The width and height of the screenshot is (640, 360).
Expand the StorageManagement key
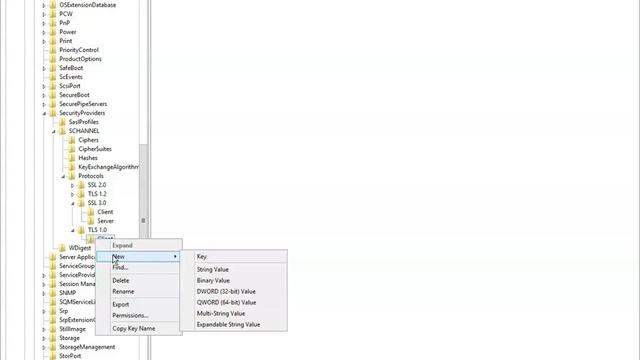[44, 347]
